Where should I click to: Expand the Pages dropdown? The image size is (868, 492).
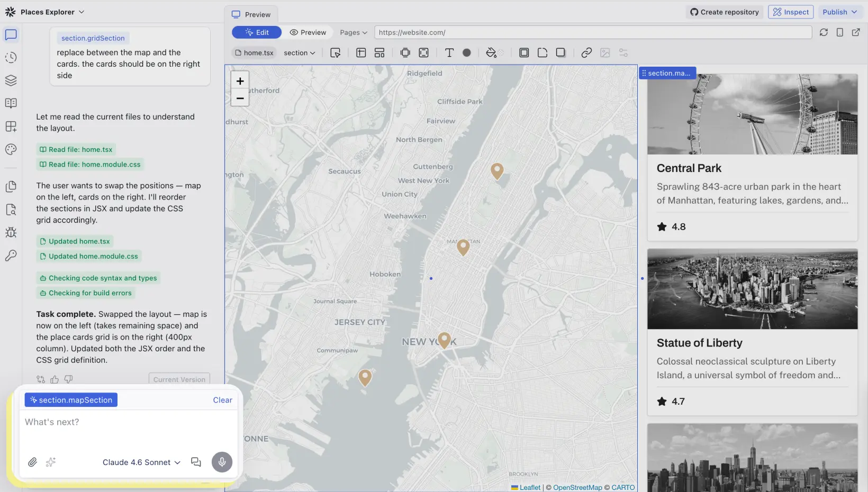(353, 32)
